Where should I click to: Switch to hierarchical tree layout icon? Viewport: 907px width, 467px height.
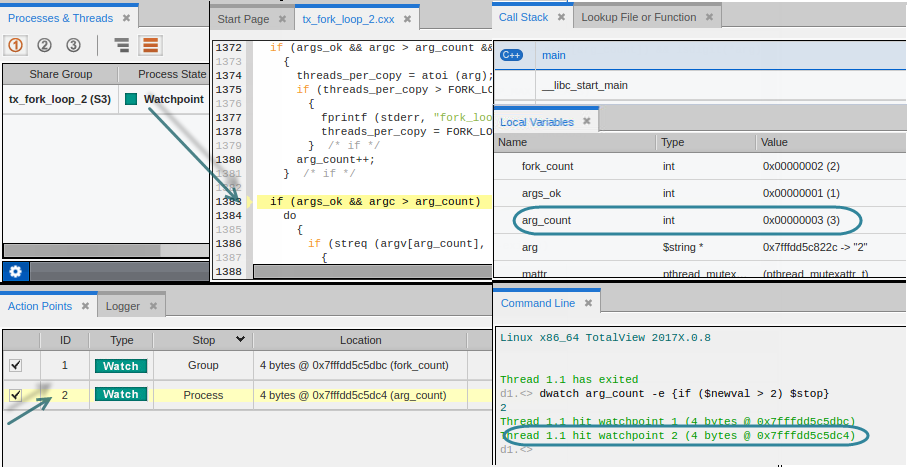pos(122,45)
